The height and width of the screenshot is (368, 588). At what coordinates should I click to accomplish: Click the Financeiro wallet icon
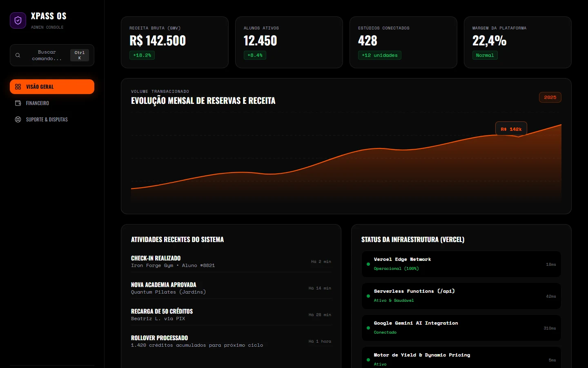pos(18,103)
